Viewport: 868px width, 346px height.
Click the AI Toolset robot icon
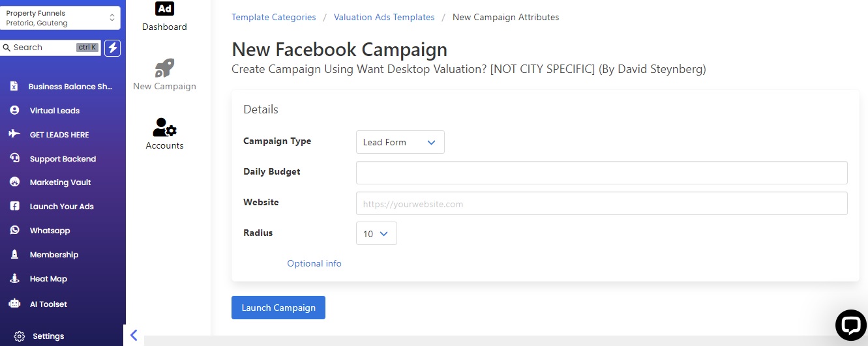[14, 304]
